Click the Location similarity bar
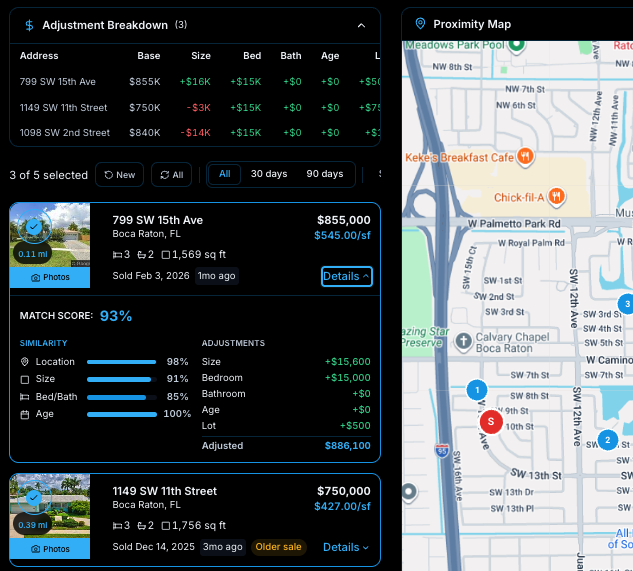The width and height of the screenshot is (633, 571). [122, 362]
